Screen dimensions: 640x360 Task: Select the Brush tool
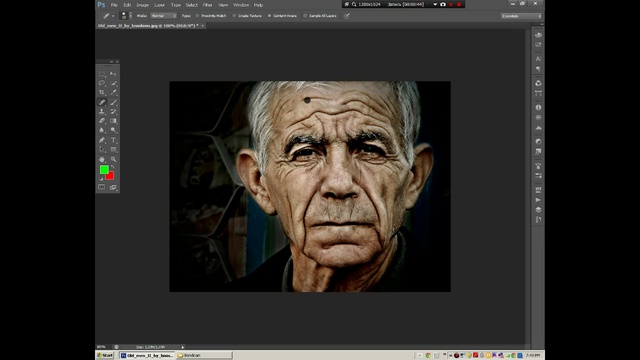tap(113, 102)
